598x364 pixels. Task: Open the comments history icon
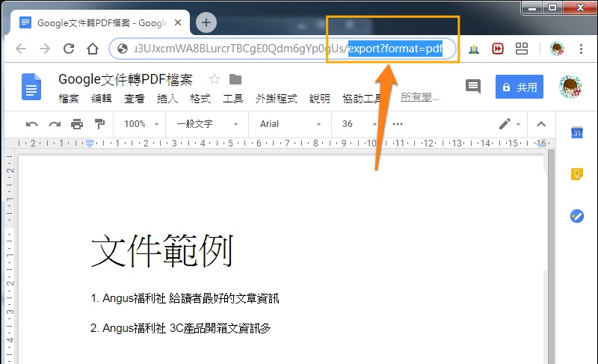[473, 87]
